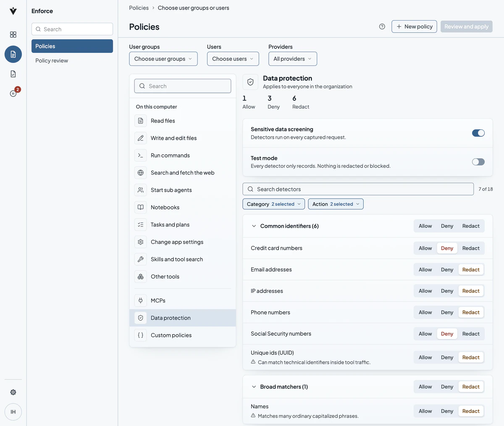Set Email addresses to Allow
Image resolution: width=504 pixels, height=426 pixels.
425,269
